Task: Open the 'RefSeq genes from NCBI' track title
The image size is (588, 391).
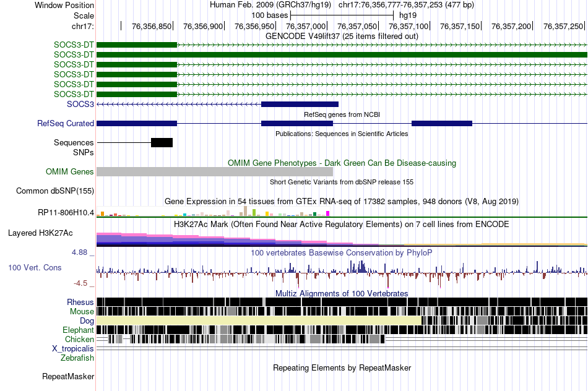Action: click(342, 114)
